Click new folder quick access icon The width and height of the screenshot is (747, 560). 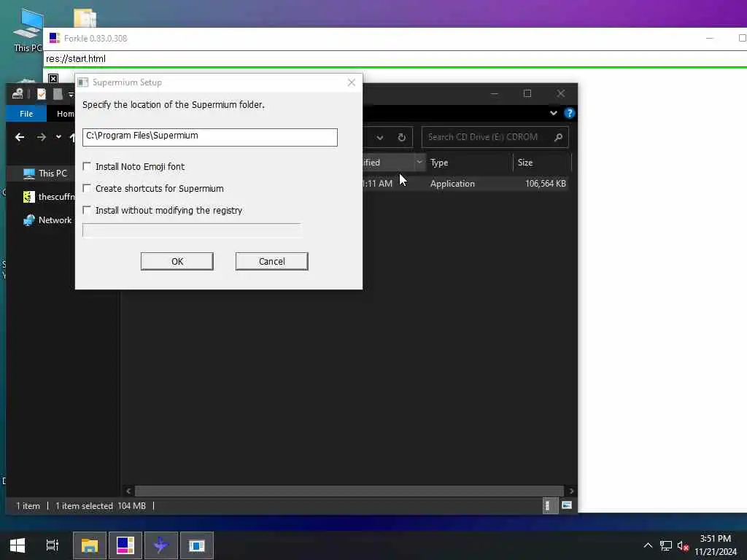coord(58,94)
